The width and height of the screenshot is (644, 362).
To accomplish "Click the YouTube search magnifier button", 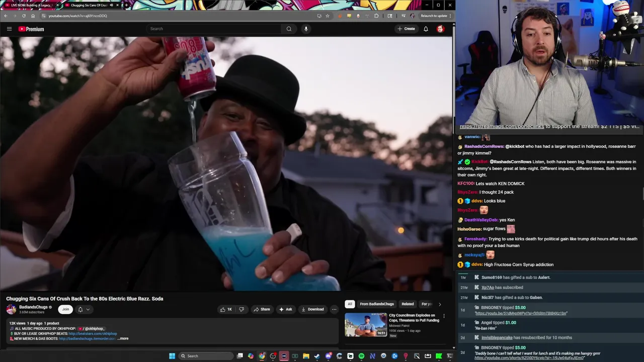I will tap(289, 29).
